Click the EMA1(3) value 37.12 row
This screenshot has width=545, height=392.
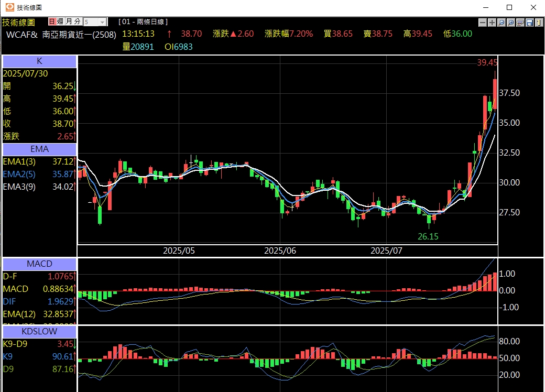[39, 161]
